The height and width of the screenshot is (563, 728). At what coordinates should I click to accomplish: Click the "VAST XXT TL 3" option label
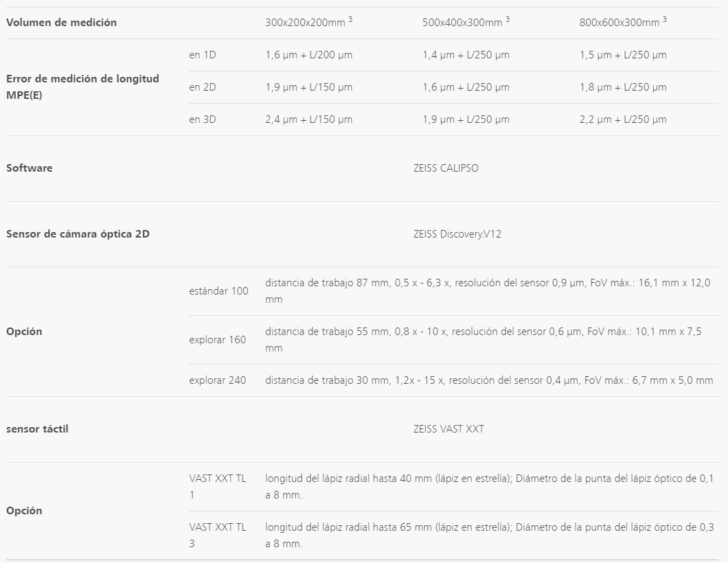[218, 536]
